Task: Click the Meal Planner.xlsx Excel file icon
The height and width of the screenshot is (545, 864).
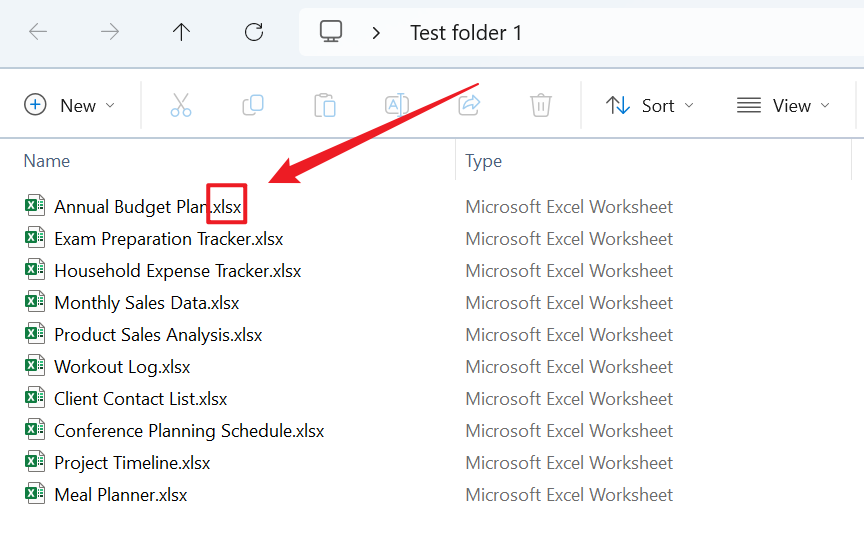Action: (x=35, y=494)
